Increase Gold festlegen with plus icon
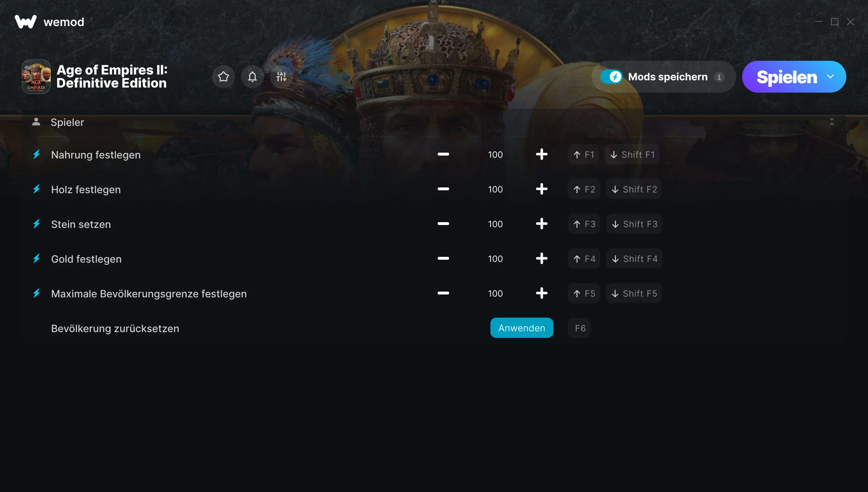868x492 pixels. (541, 259)
